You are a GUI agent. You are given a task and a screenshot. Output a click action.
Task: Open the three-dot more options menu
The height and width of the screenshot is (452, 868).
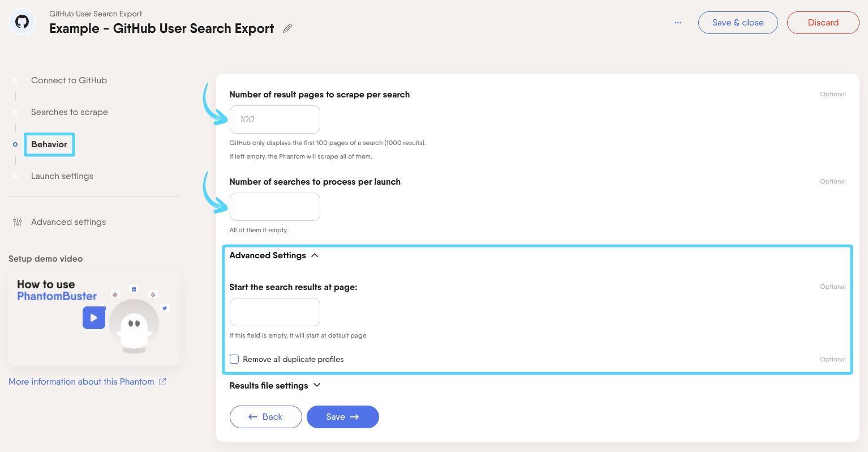tap(678, 23)
